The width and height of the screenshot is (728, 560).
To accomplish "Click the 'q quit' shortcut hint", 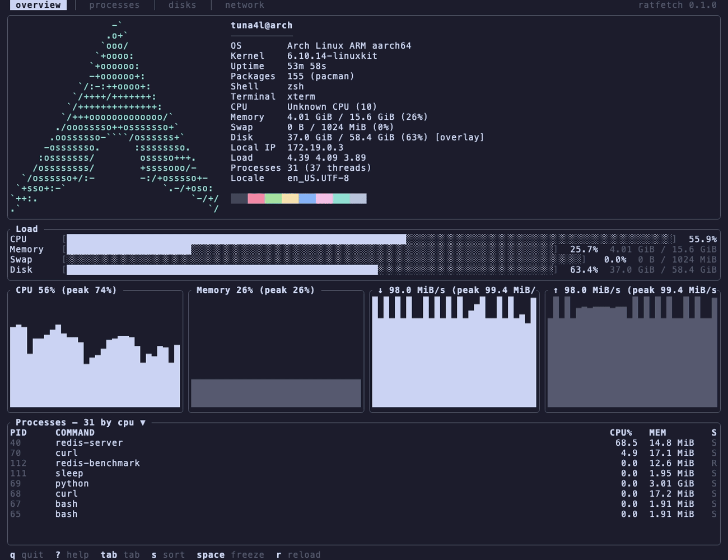I will click(x=27, y=554).
